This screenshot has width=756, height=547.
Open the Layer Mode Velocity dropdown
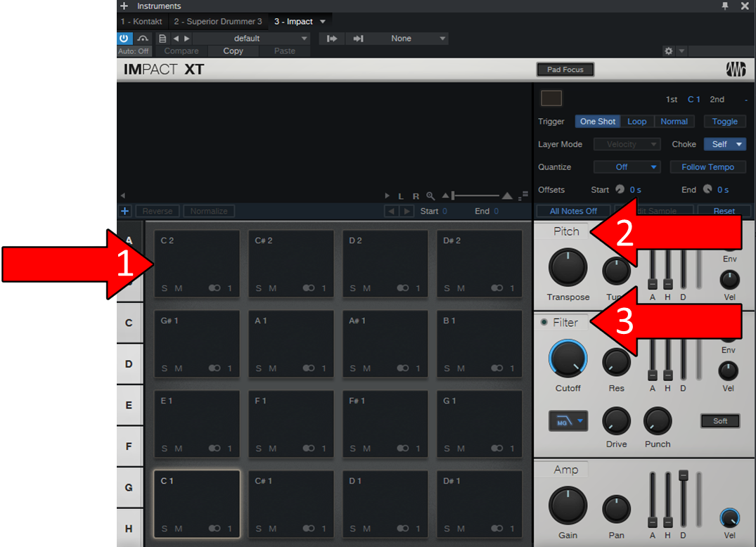(x=627, y=144)
